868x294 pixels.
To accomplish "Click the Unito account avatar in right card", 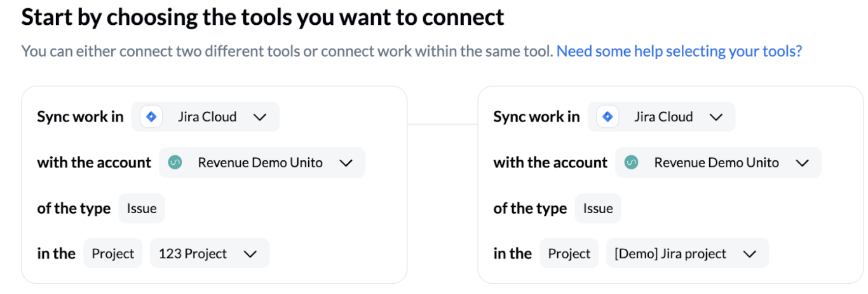I will [x=632, y=163].
